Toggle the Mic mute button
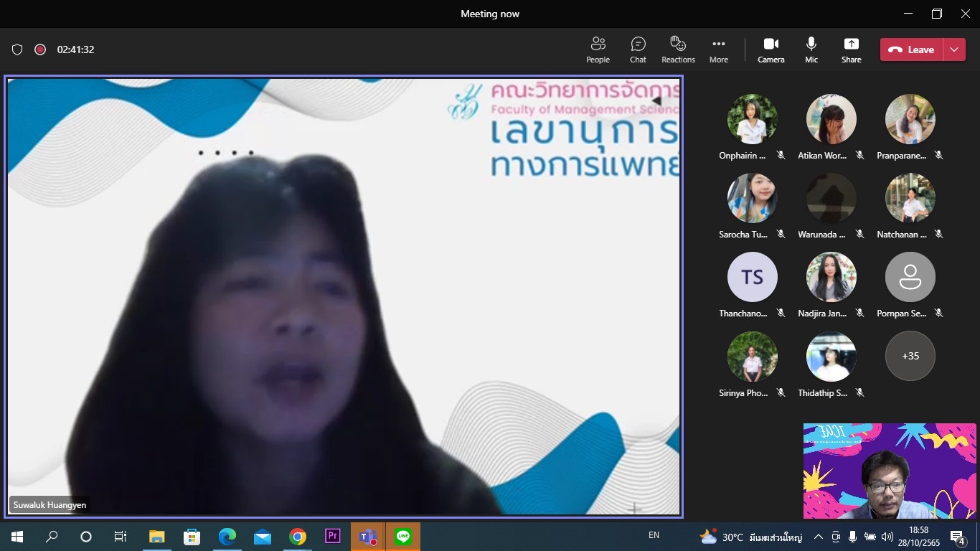The height and width of the screenshot is (551, 980). pyautogui.click(x=811, y=50)
